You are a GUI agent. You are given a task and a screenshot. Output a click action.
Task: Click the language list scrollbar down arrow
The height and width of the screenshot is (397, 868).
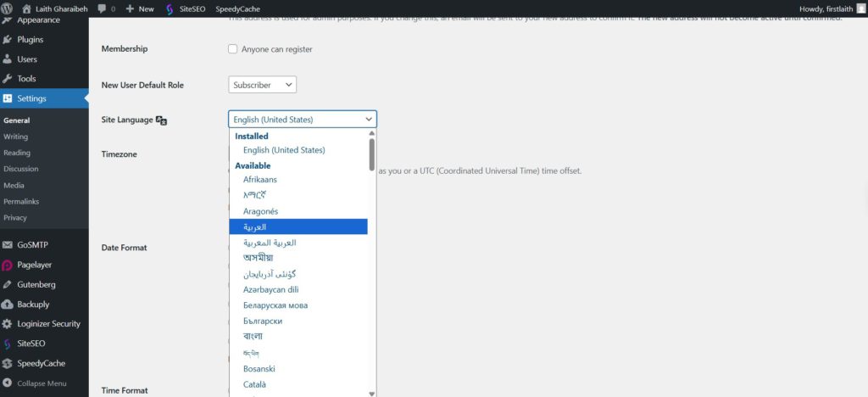371,393
